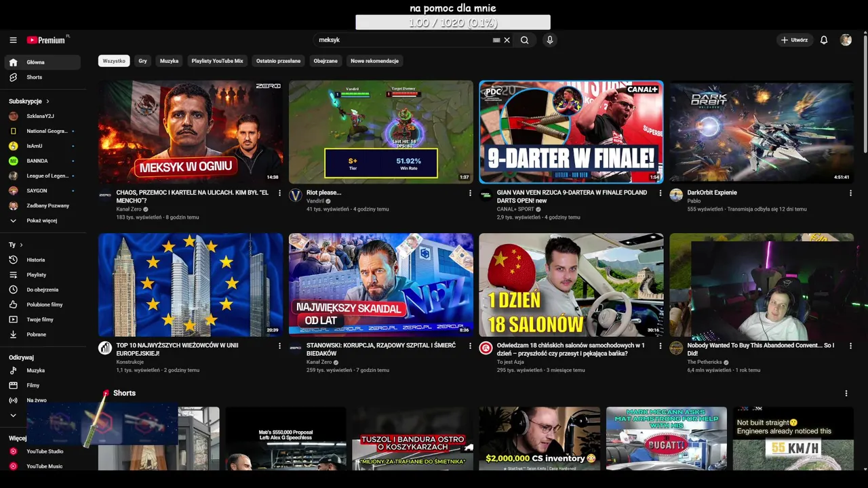This screenshot has width=868, height=488.
Task: Open Zadbany Pozwany subscription channel
Action: click(42, 205)
